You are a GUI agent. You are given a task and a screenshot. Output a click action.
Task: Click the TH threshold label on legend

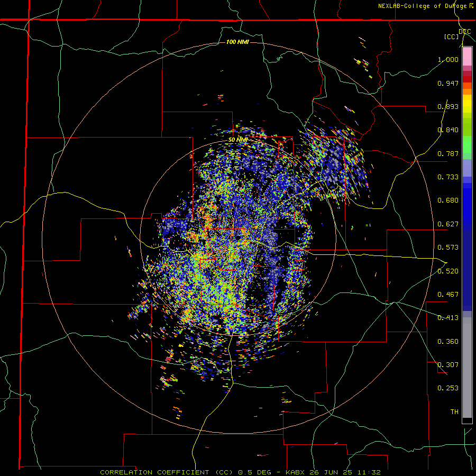[454, 412]
